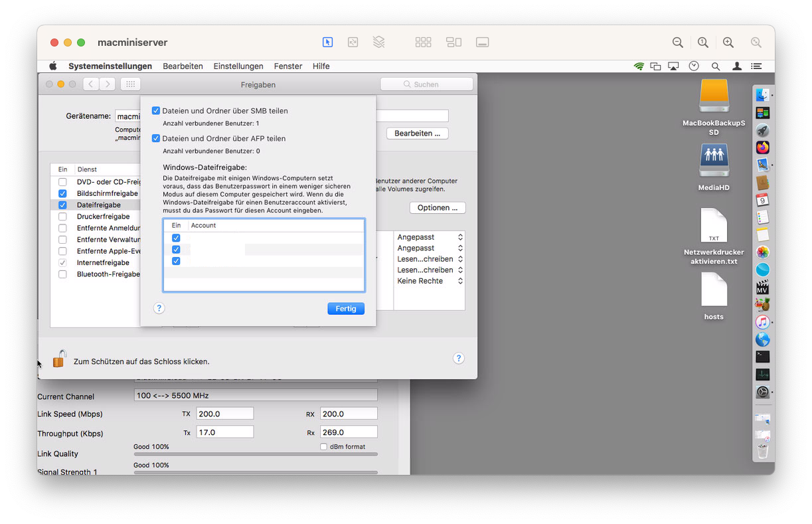This screenshot has height=524, width=812.
Task: Open the MediaHD shared volume icon
Action: pyautogui.click(x=714, y=161)
